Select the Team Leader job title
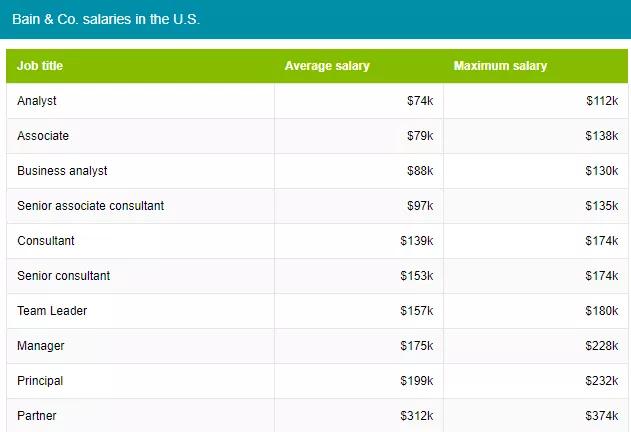Screen dimensions: 631x432 [52, 311]
